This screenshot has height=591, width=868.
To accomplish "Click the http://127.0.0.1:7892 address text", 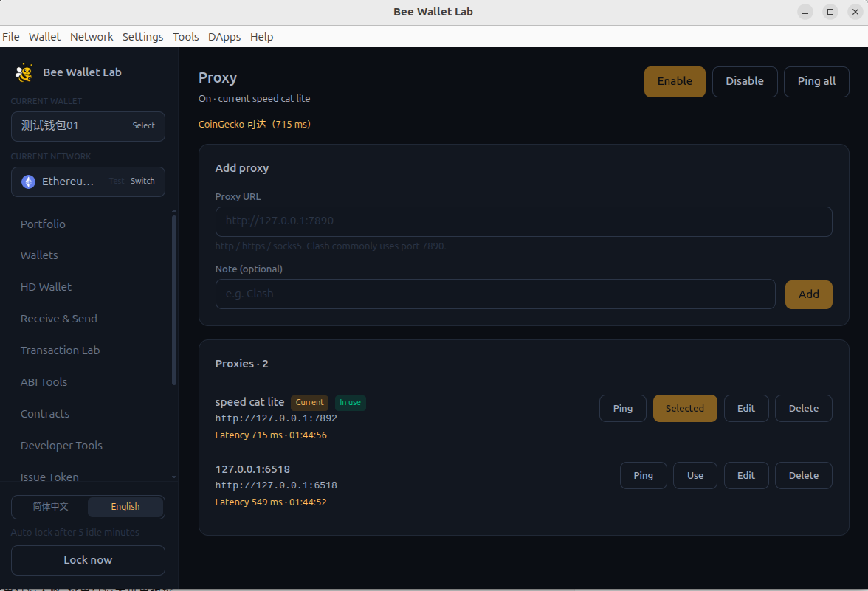I will [276, 418].
